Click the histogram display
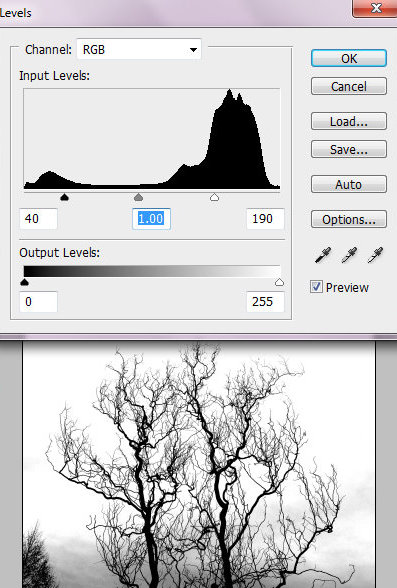Image resolution: width=397 pixels, height=588 pixels. pos(152,139)
